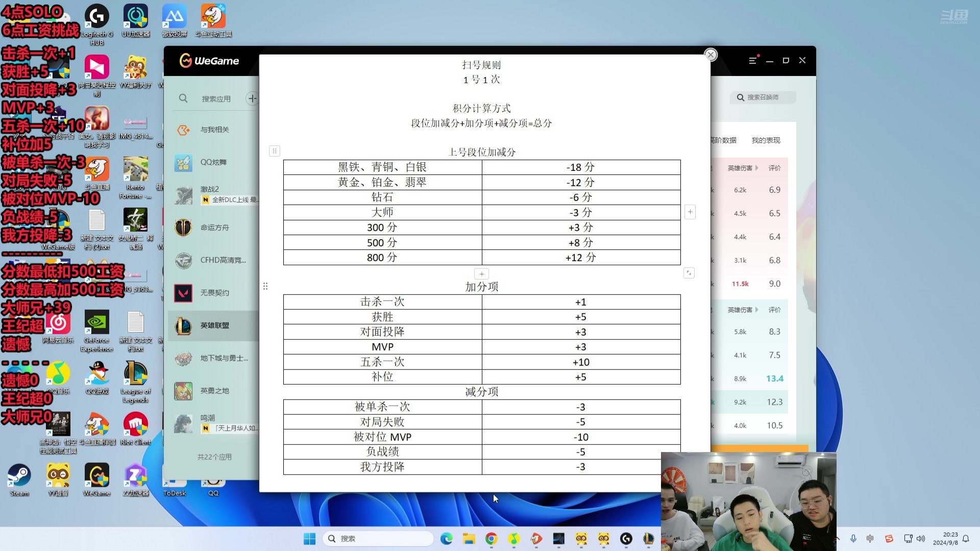The width and height of the screenshot is (980, 551).
Task: Select 无畏契约 in the game list
Action: (x=213, y=293)
